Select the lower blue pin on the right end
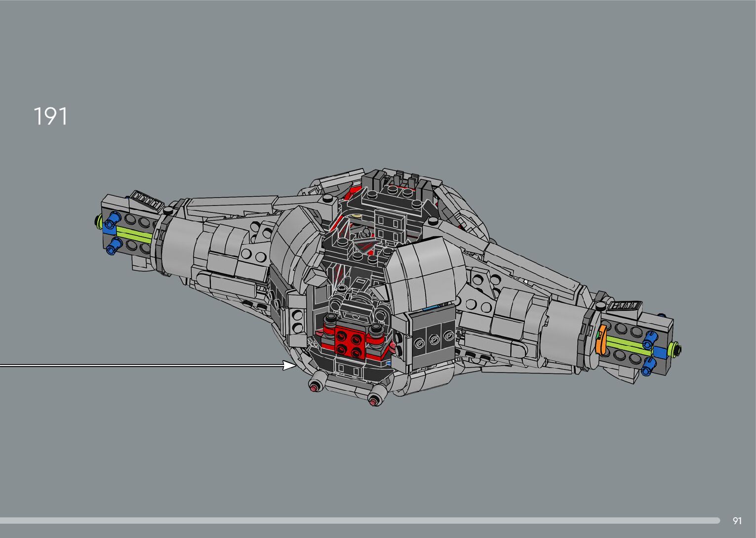This screenshot has height=538, width=756. pos(648,366)
